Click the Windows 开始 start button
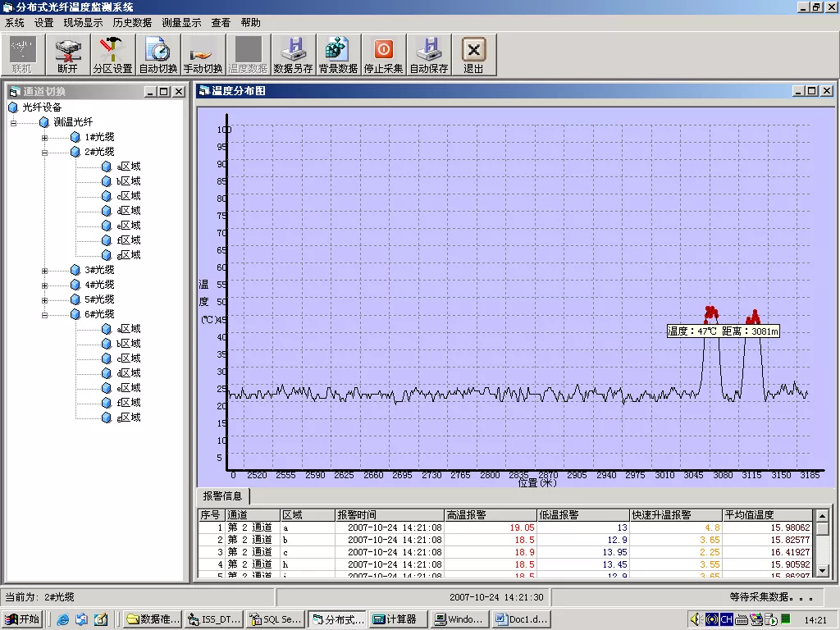This screenshot has width=840, height=630. click(x=22, y=619)
